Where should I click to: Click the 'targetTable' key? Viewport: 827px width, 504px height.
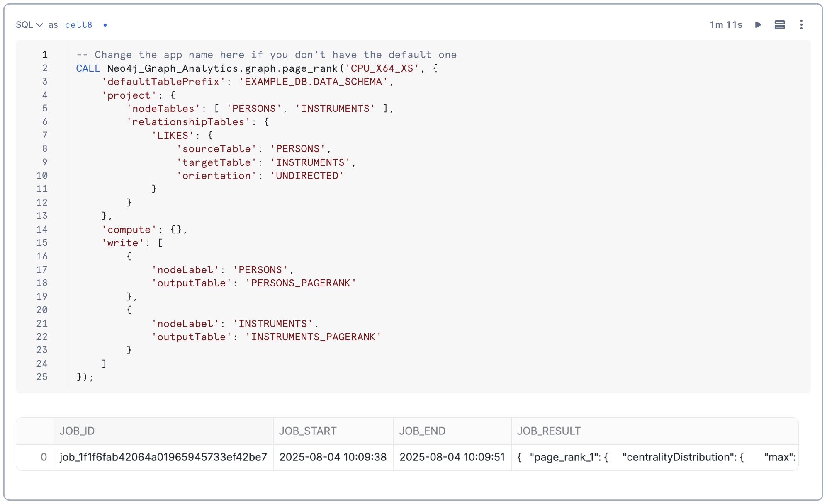[216, 162]
